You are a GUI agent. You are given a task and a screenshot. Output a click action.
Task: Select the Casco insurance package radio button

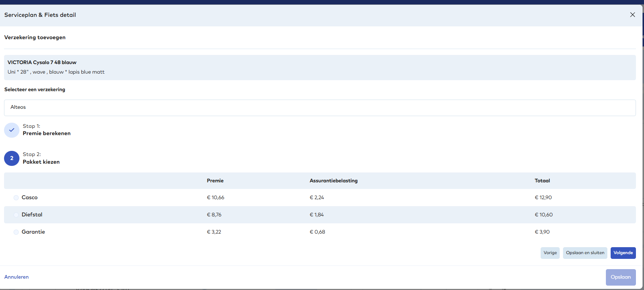click(16, 198)
